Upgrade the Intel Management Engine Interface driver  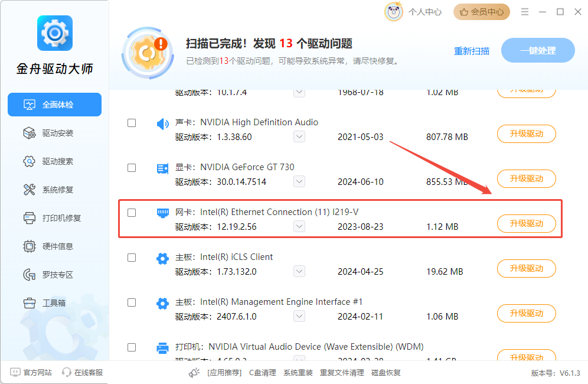[526, 313]
